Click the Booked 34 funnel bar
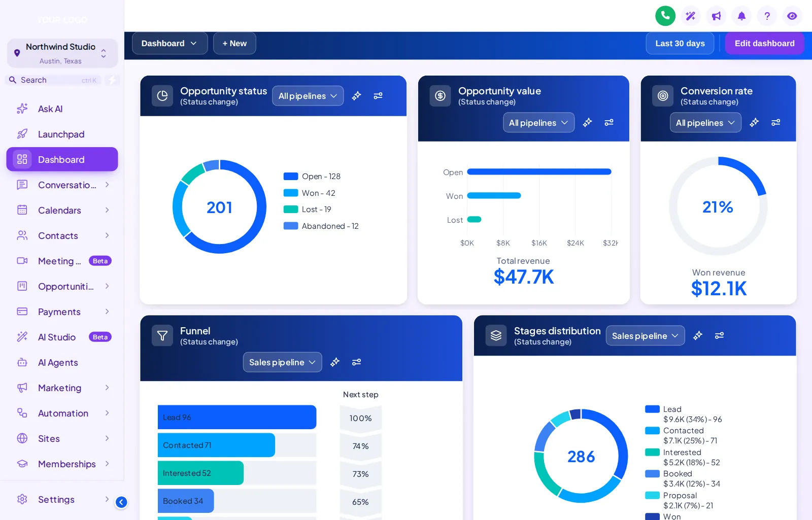Screen dimensions: 812x520 (x=186, y=501)
